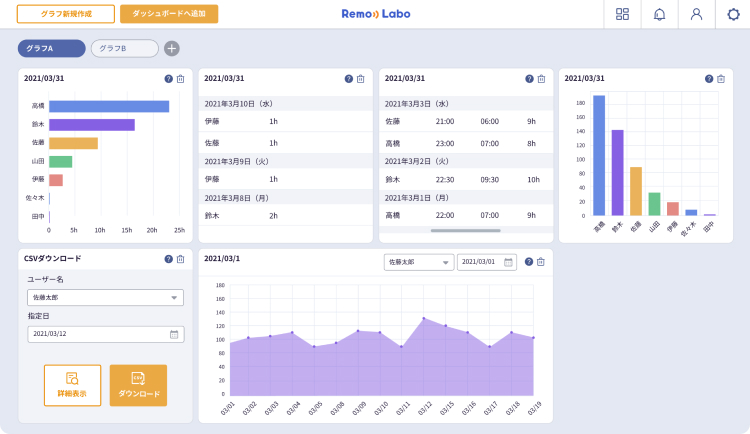Click trash icon on sleep time table card

click(x=541, y=79)
